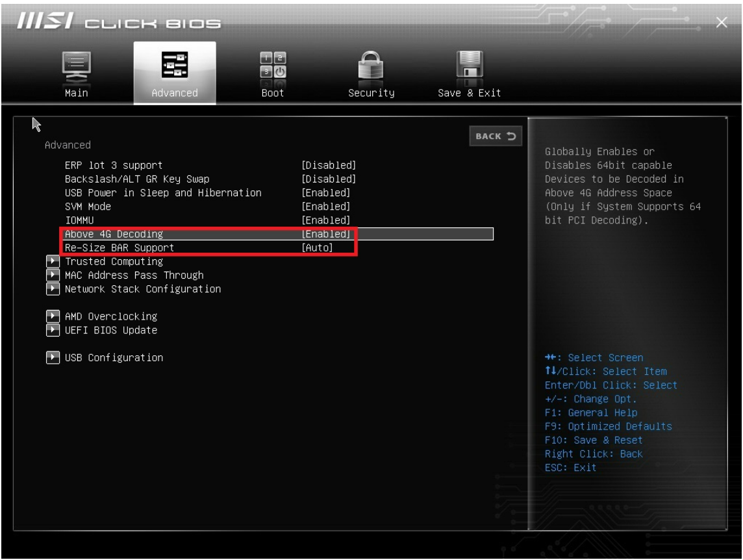Viewport: 743px width, 560px height.
Task: Click the Select Screen arrows hint
Action: tap(594, 357)
